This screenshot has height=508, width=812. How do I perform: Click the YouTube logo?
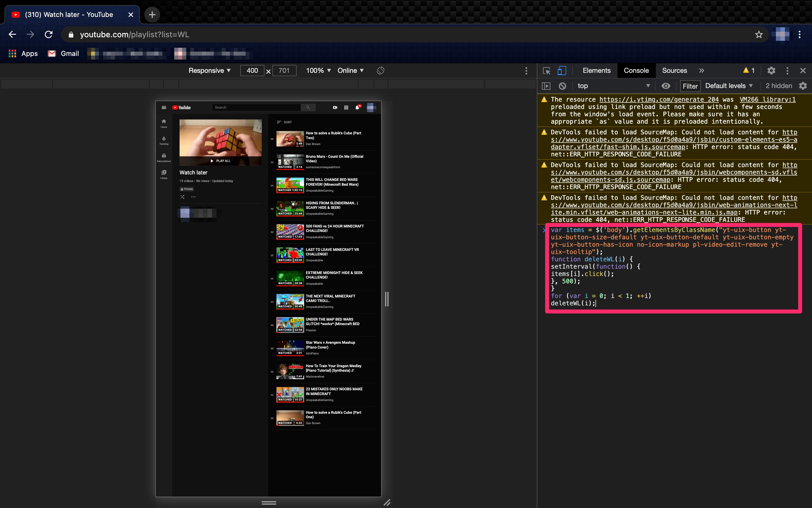(182, 108)
